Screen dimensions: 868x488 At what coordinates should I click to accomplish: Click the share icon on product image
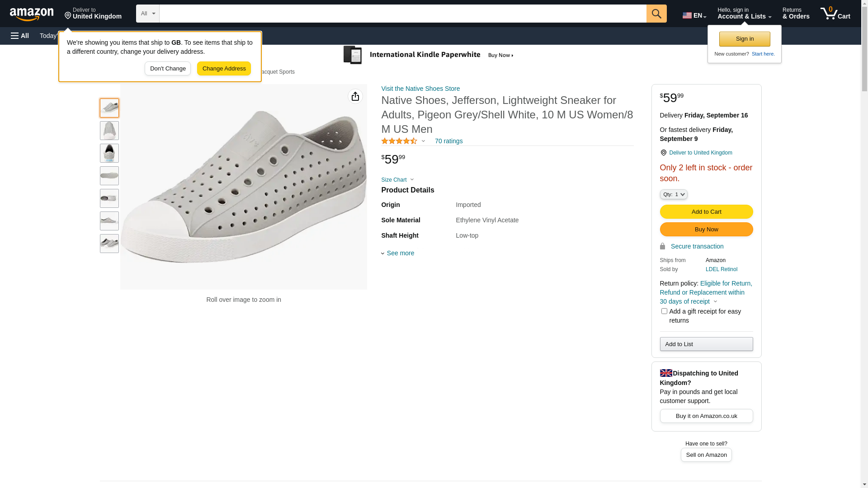click(355, 96)
